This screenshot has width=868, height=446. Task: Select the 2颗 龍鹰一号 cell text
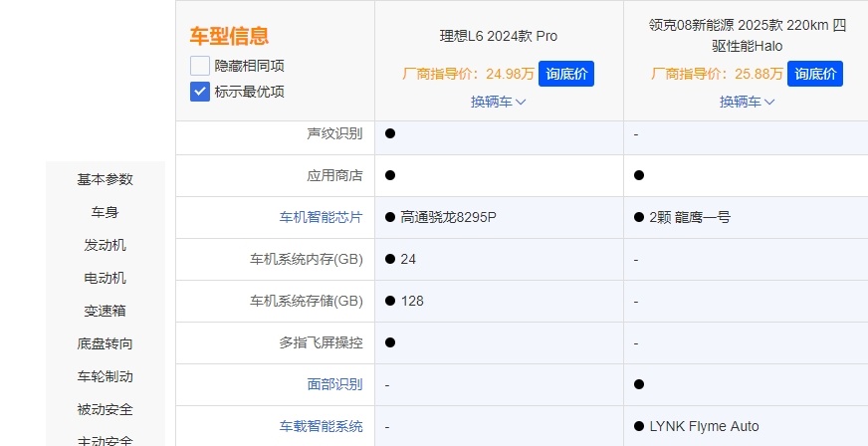click(x=690, y=217)
